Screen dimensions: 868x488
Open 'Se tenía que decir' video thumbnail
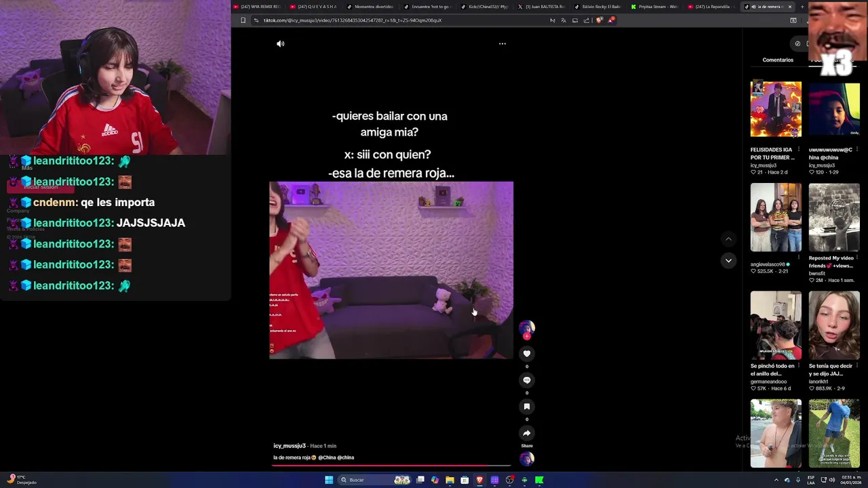[834, 325]
